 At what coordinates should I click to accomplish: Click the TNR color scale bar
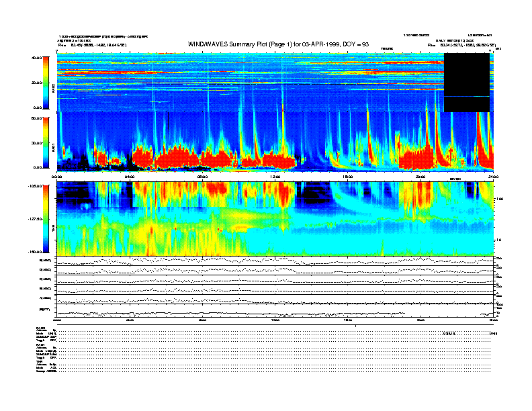[46, 219]
